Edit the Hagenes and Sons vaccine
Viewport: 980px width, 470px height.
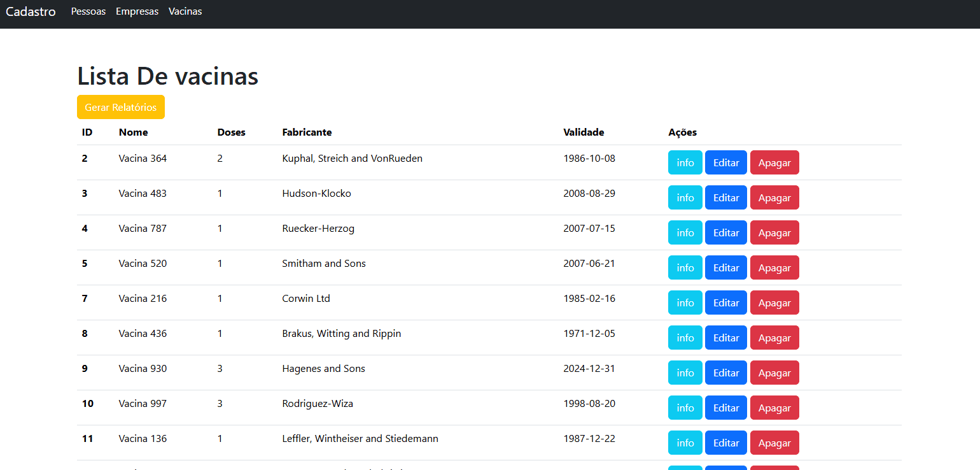[726, 373]
